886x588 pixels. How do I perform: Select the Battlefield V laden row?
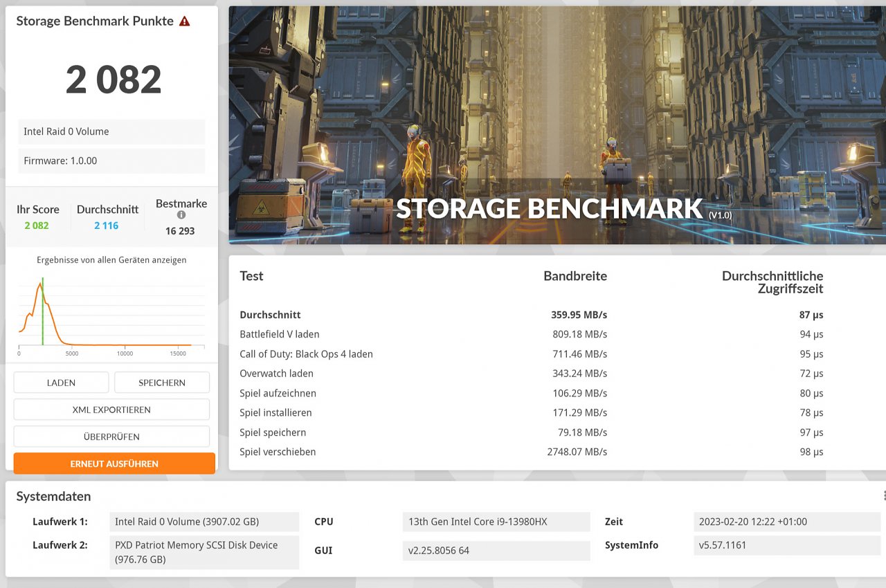click(x=532, y=334)
